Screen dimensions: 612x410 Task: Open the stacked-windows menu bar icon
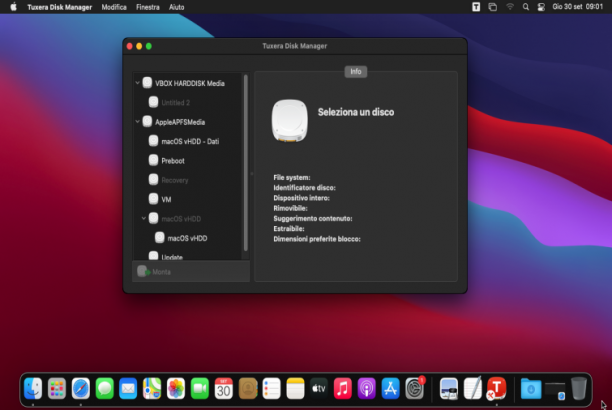point(493,7)
